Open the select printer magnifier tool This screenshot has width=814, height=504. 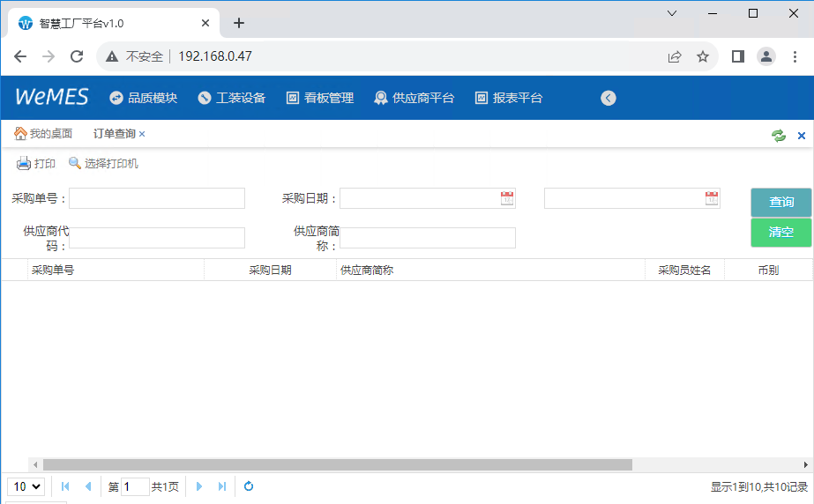tap(75, 163)
